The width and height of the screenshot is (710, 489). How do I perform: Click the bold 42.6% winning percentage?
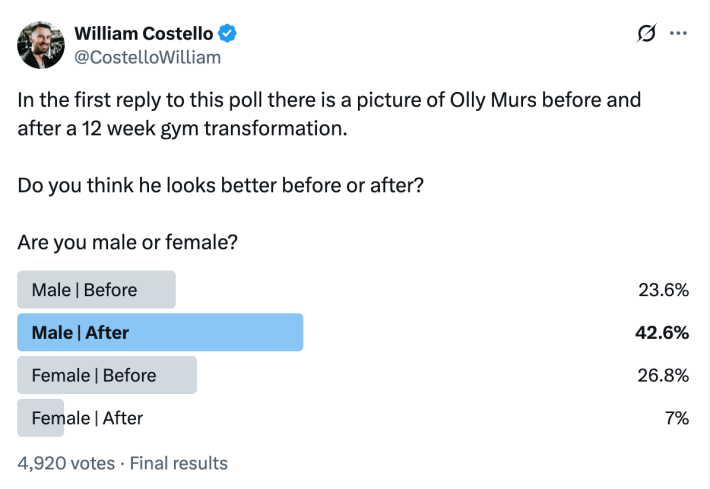tap(661, 332)
